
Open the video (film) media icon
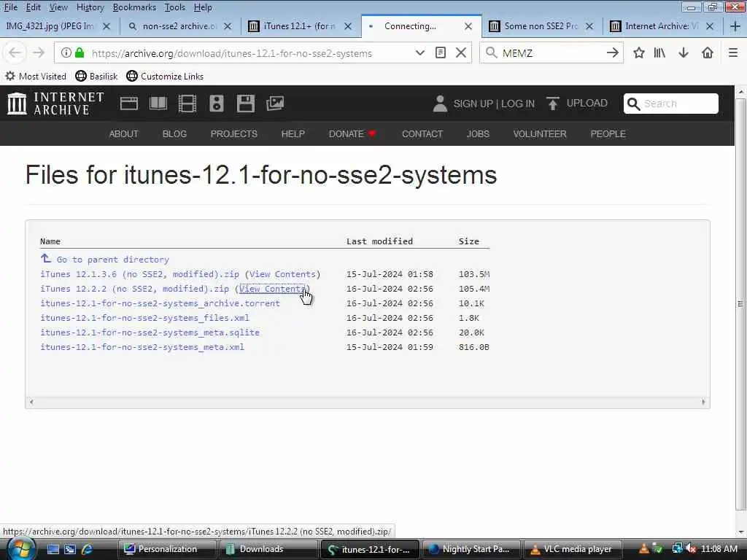[187, 104]
